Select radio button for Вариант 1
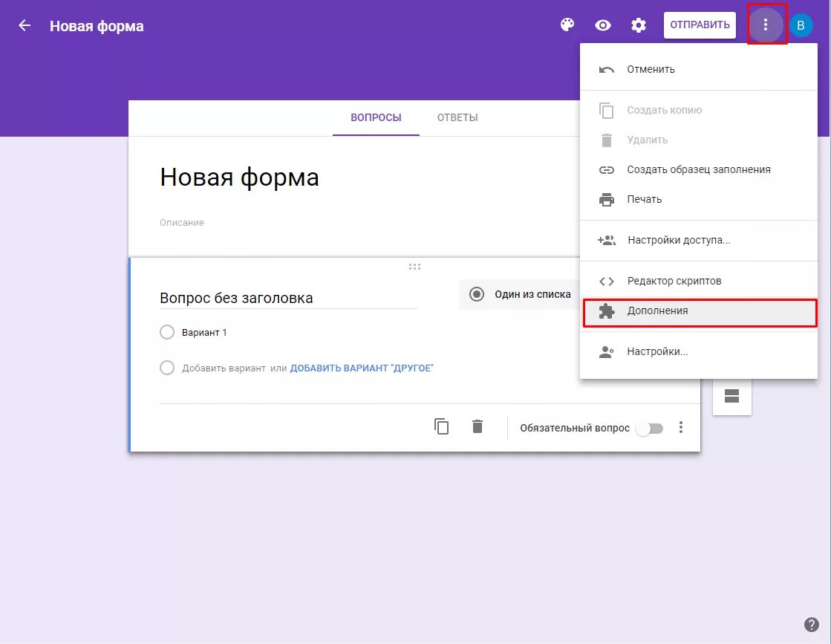Image resolution: width=831 pixels, height=644 pixels. pyautogui.click(x=167, y=332)
